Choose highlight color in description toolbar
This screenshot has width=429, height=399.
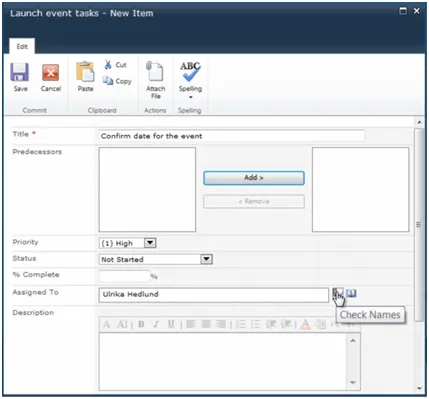pyautogui.click(x=321, y=324)
